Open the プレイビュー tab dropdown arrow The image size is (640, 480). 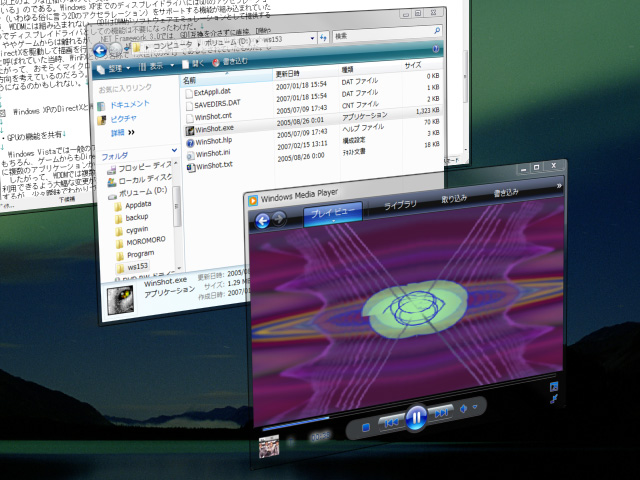pos(333,221)
